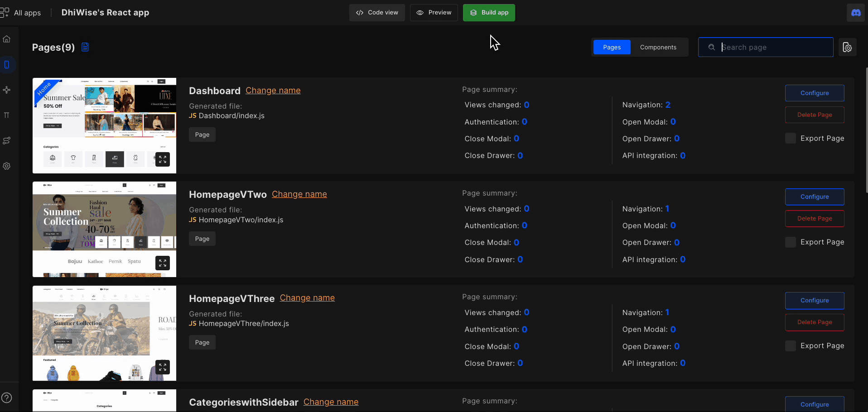The width and height of the screenshot is (868, 412).
Task: Open the Discord icon in top bar
Action: [x=856, y=13]
